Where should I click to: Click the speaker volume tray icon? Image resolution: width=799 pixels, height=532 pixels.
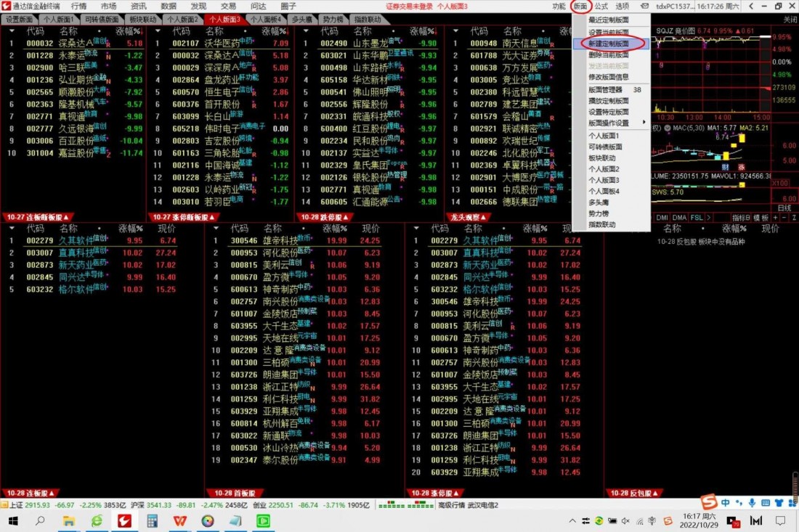click(625, 521)
